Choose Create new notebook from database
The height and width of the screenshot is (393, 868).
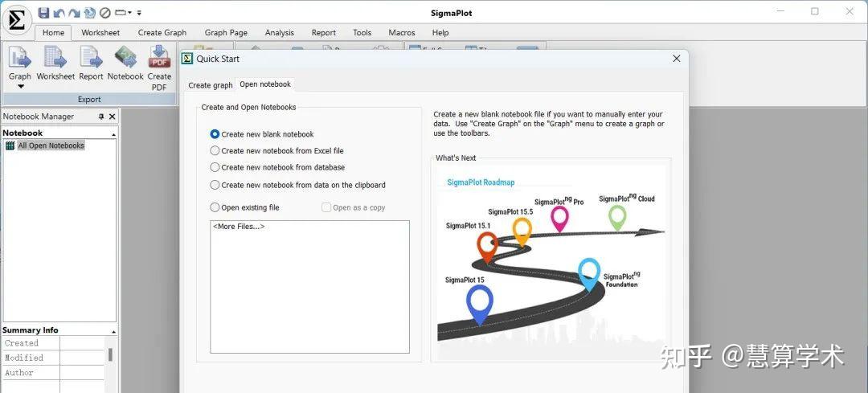coord(278,167)
